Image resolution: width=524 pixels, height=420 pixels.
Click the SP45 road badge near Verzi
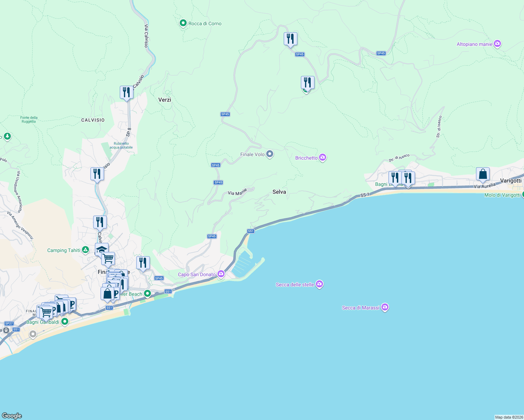(225, 114)
